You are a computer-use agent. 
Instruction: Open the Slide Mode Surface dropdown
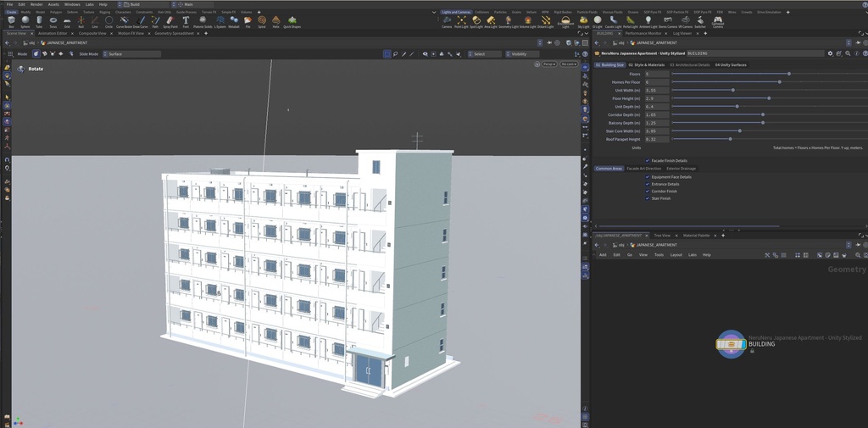(x=131, y=54)
